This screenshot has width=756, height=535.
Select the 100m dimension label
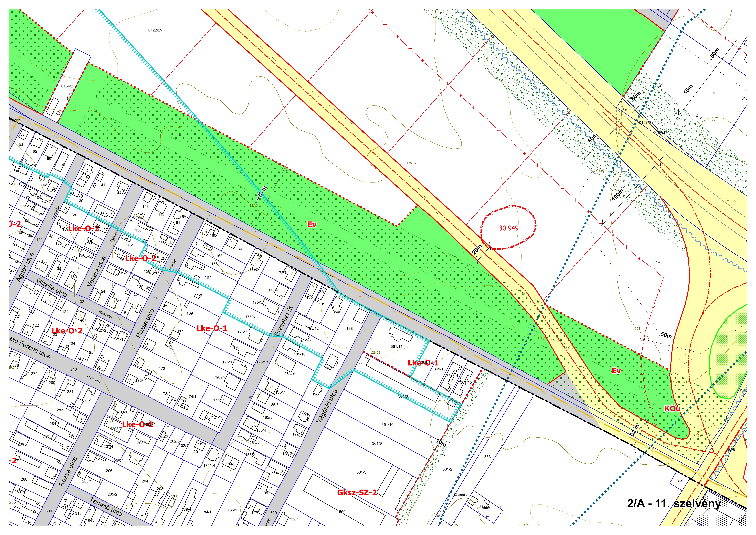coord(617,195)
